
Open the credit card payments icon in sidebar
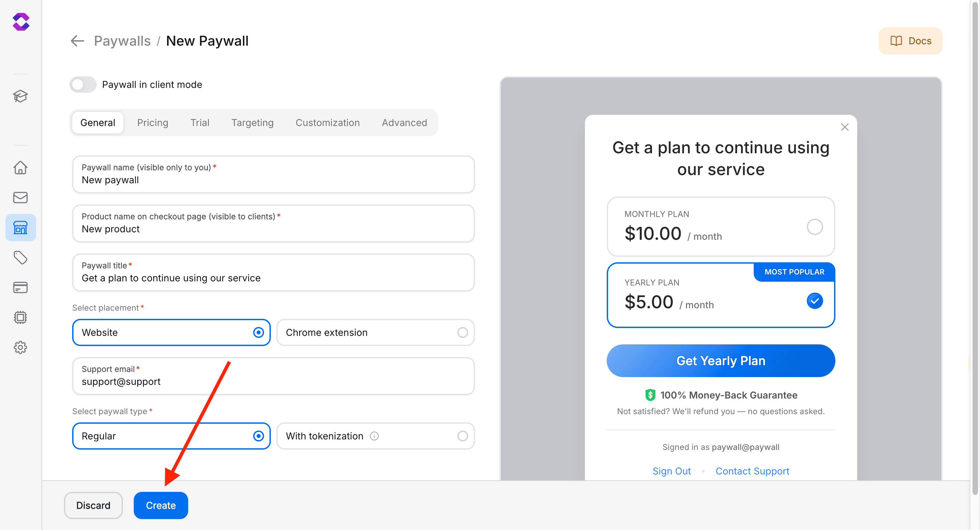tap(20, 287)
